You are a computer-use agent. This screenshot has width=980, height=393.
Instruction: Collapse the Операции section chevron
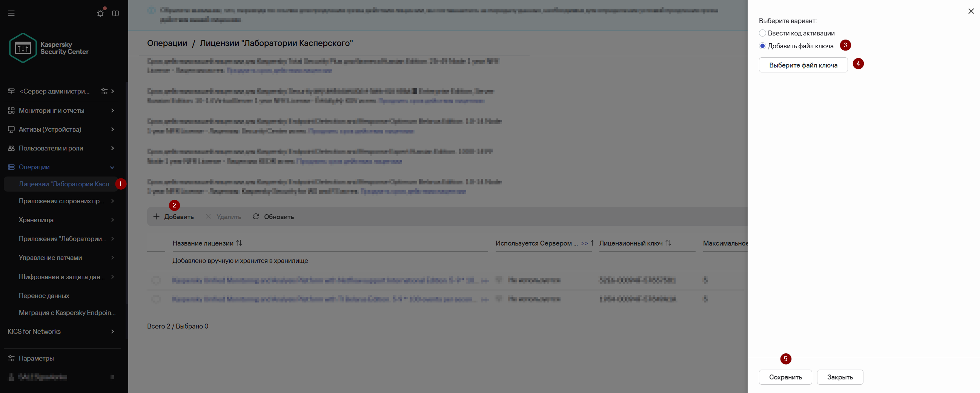(x=112, y=167)
